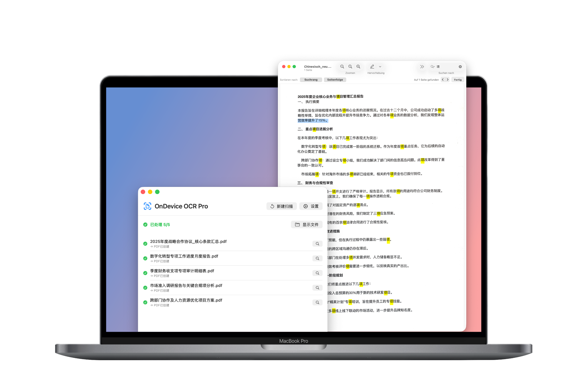Click the heading 2025年度企业核心业务与项目管理汇总报告
Image resolution: width=588 pixels, height=368 pixels.
pyautogui.click(x=330, y=97)
